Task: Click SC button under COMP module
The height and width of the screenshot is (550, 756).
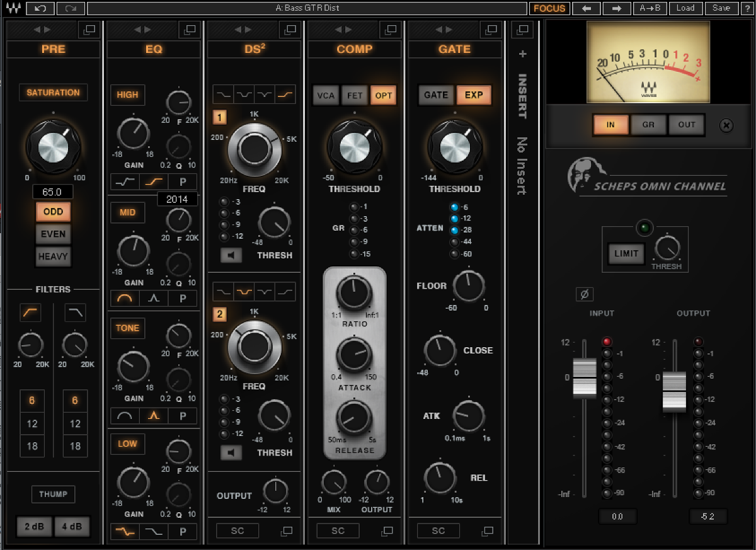Action: click(338, 531)
